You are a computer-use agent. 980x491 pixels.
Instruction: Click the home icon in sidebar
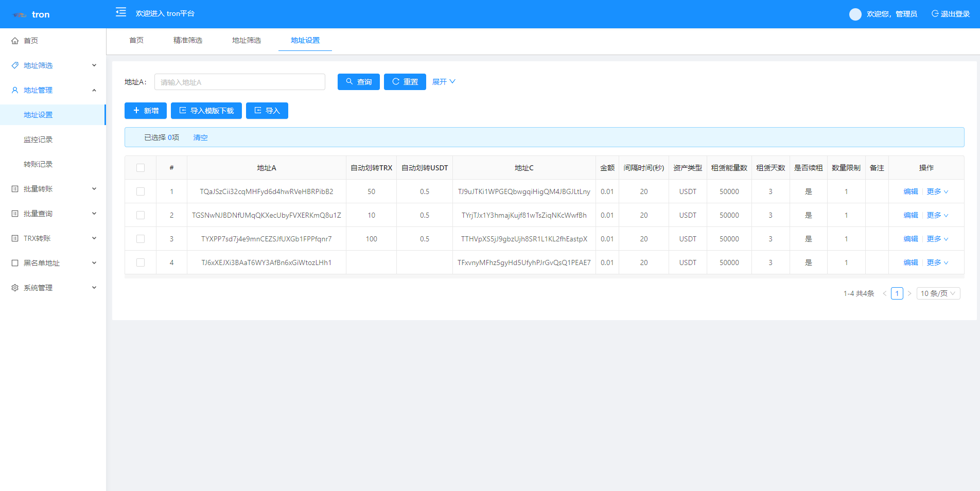[15, 41]
